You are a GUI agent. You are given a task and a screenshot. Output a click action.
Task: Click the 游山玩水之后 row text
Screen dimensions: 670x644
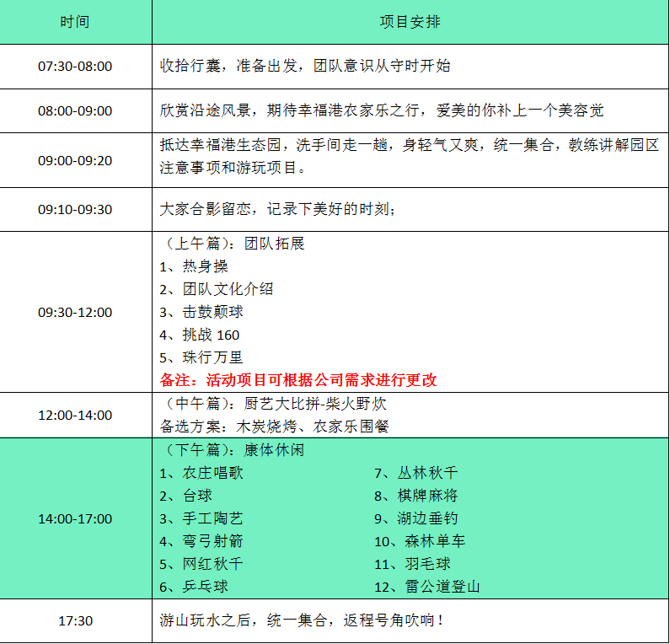coord(302,620)
